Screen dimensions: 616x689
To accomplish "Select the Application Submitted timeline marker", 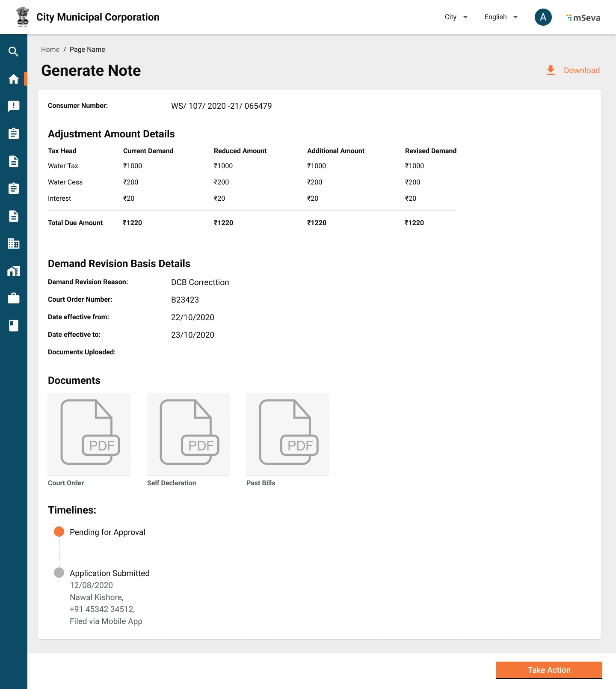I will coord(59,573).
